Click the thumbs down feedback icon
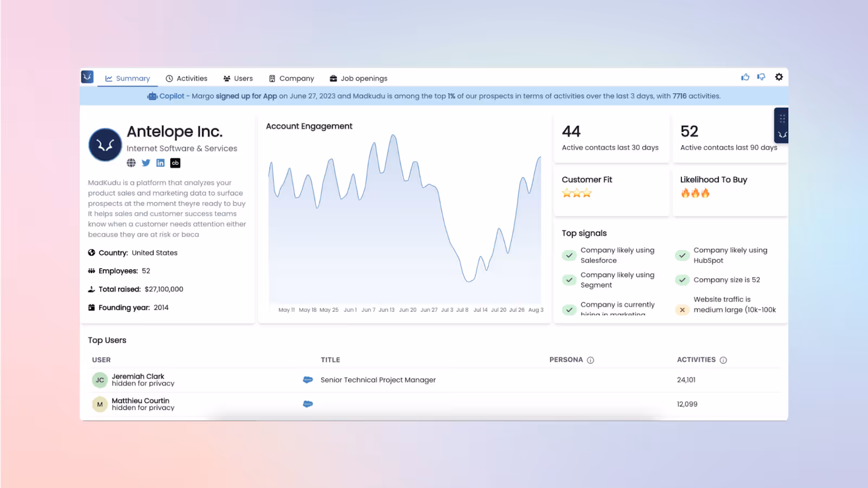 coord(762,77)
